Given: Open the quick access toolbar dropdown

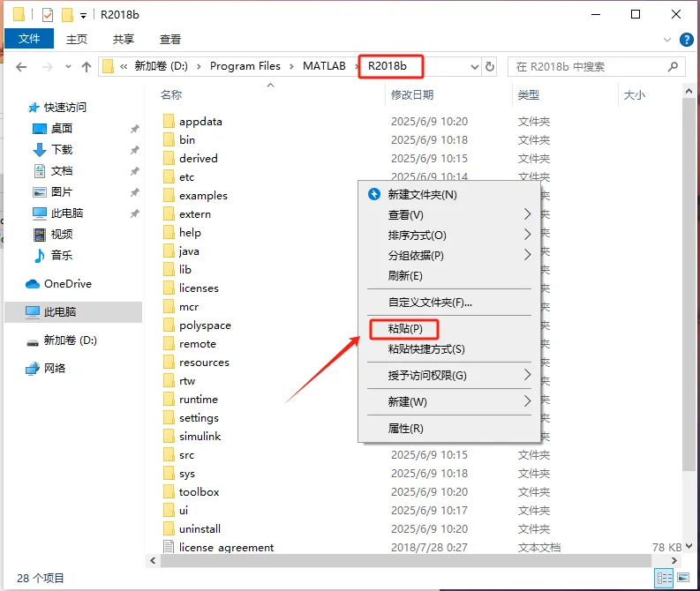Looking at the screenshot, I should [83, 16].
